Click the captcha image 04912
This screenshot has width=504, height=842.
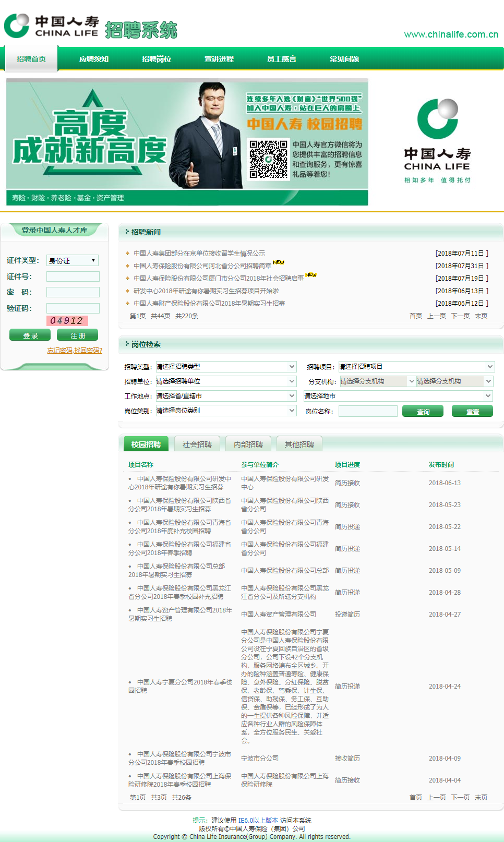(67, 321)
